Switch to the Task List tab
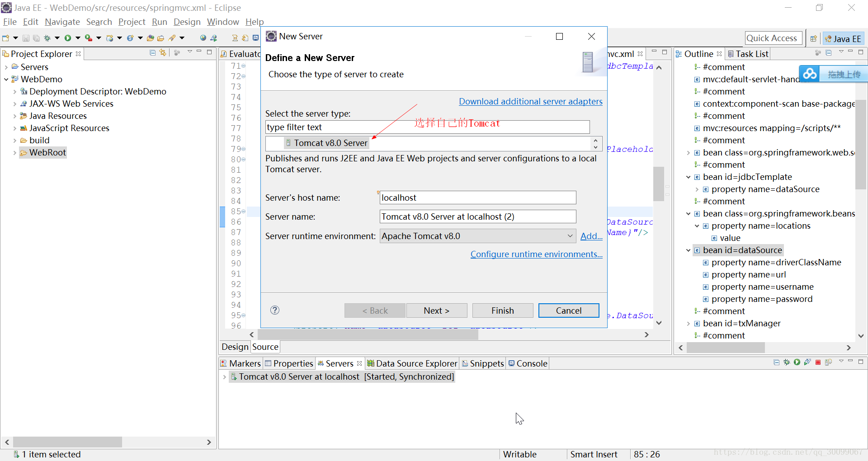 click(x=748, y=54)
